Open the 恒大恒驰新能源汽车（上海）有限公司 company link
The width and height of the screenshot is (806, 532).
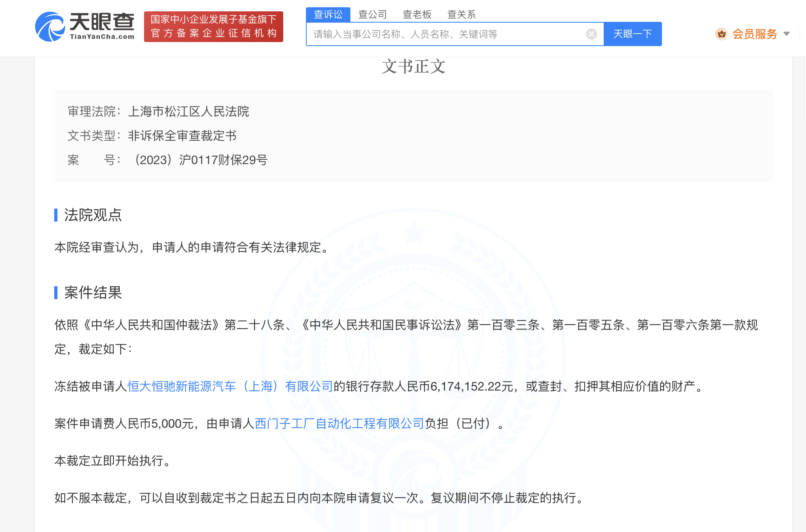230,386
